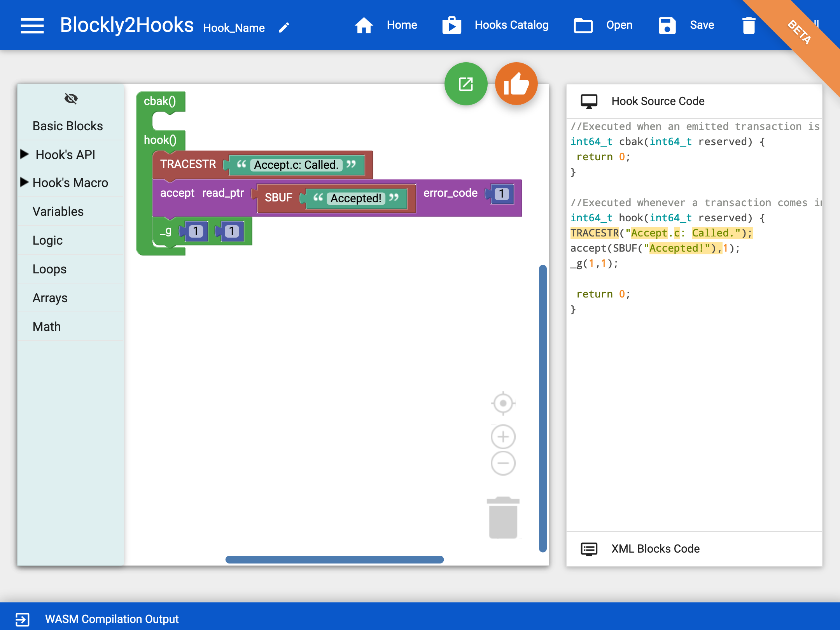Edit hook name with pencil icon
Screen dimensions: 840x630
click(x=284, y=28)
